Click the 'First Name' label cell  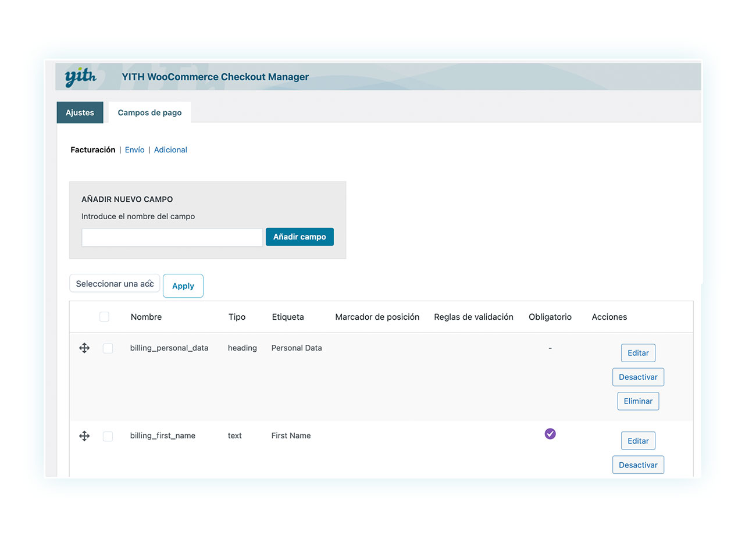click(291, 436)
